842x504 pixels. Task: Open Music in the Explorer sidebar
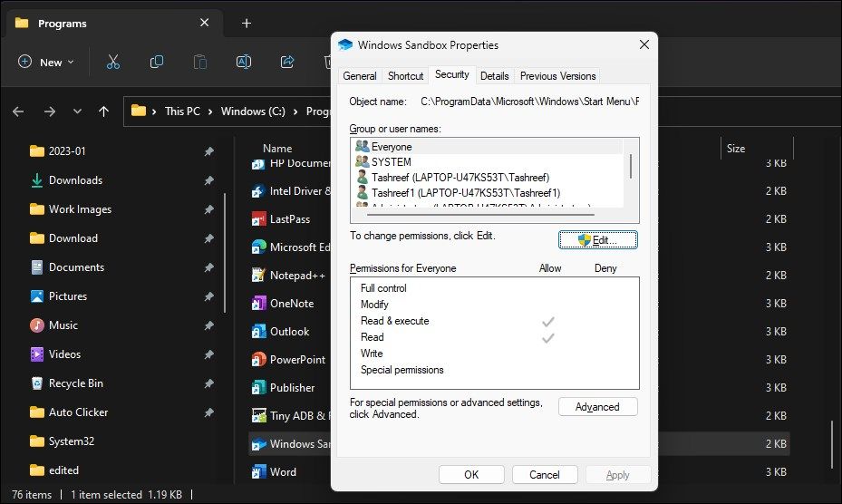63,325
